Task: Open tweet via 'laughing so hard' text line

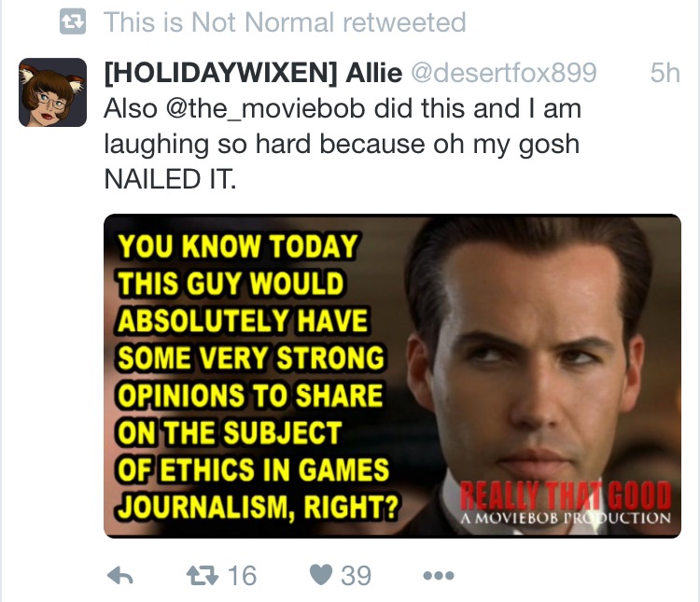Action: 342,145
